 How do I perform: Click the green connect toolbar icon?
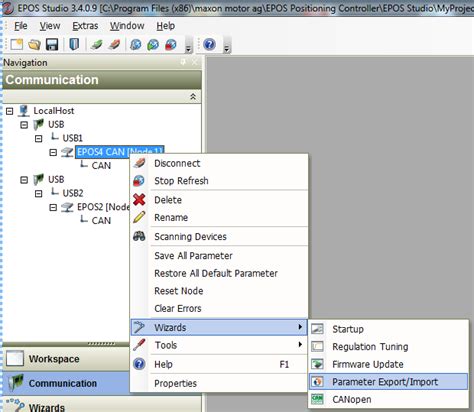pos(96,44)
